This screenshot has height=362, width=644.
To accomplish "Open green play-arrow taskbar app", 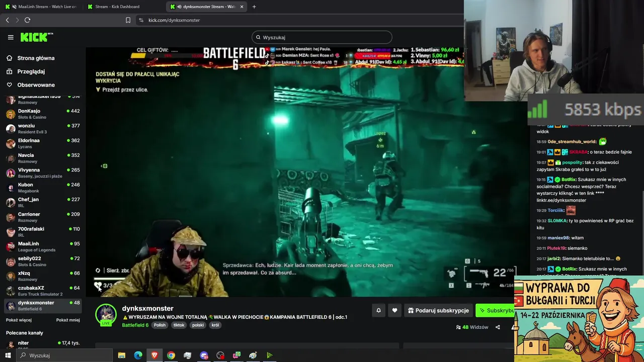I will click(x=270, y=355).
